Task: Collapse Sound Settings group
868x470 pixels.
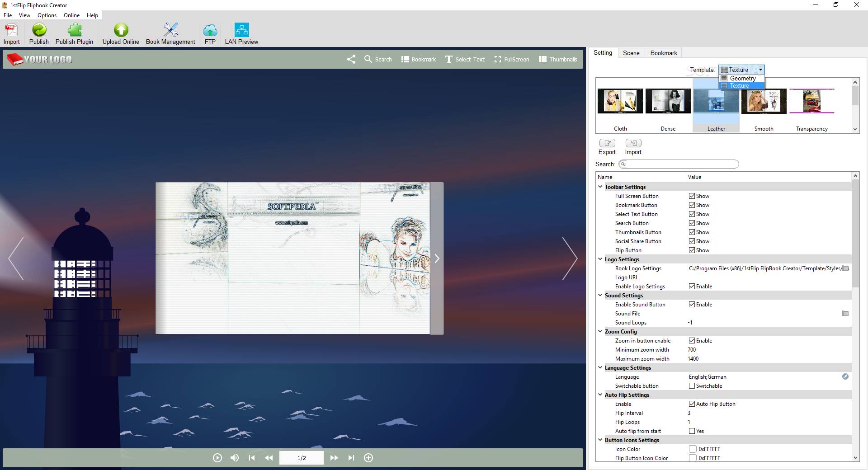Action: click(x=600, y=295)
